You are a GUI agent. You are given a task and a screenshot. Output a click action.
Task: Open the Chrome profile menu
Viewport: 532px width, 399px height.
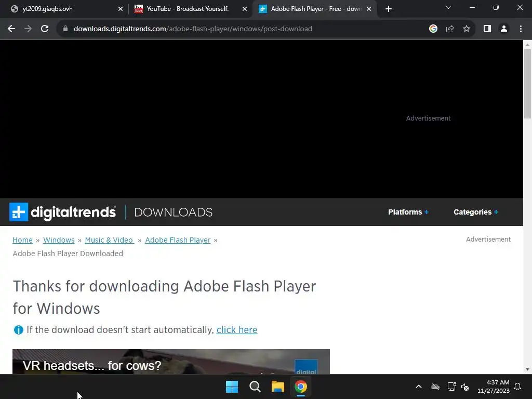(504, 29)
